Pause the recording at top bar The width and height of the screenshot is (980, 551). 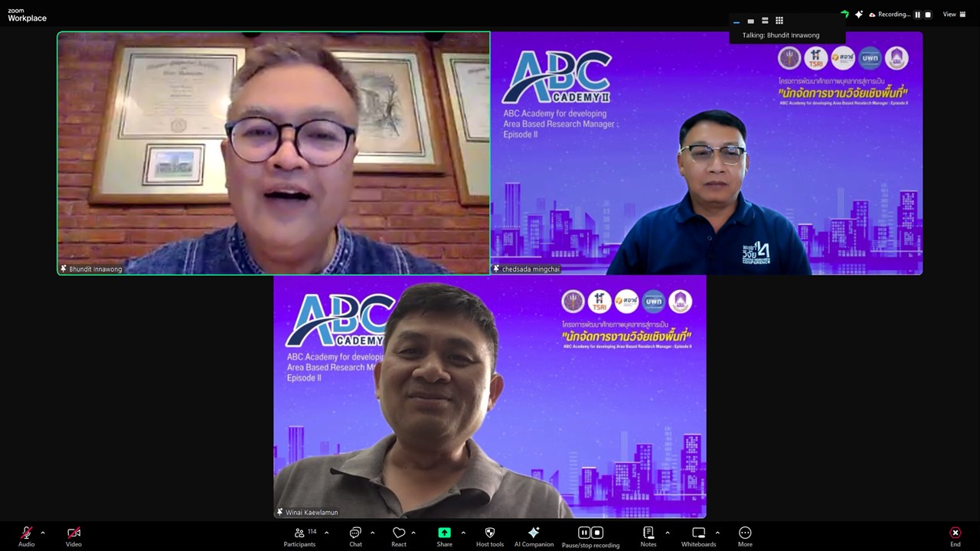coord(917,15)
